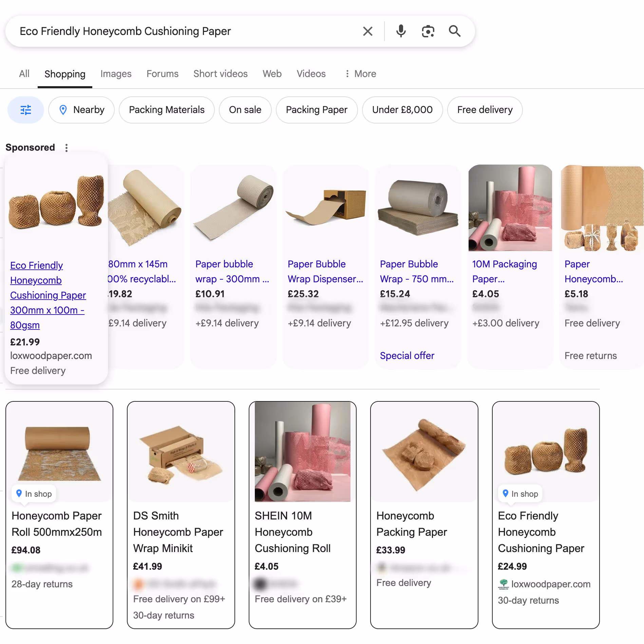Open the Special offer link

[407, 355]
